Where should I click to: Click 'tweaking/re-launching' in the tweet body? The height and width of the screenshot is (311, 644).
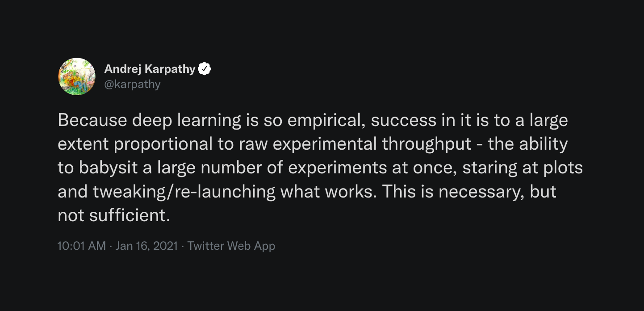click(x=184, y=192)
